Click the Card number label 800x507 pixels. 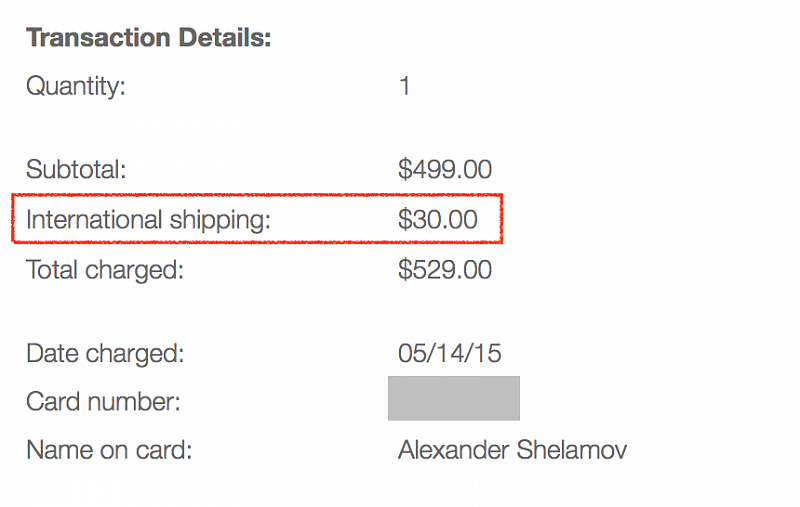103,403
